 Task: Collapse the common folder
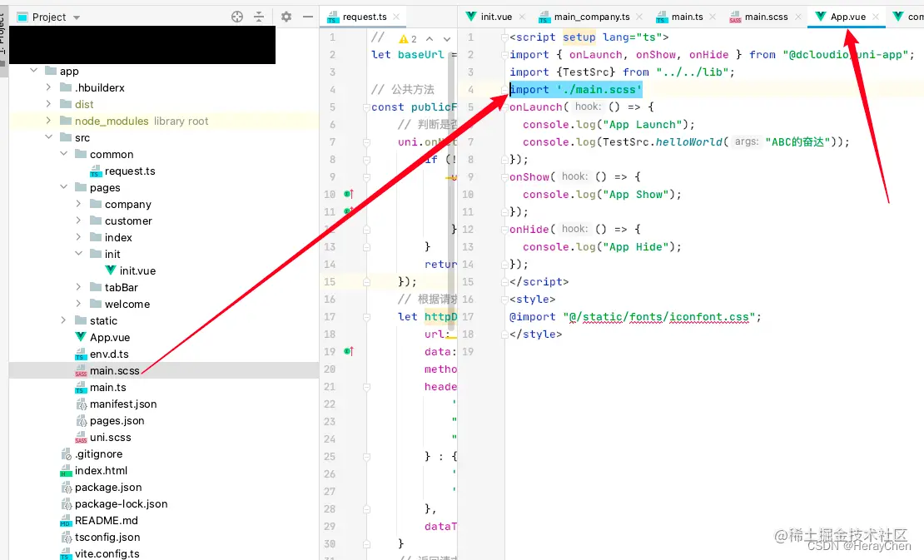(63, 154)
